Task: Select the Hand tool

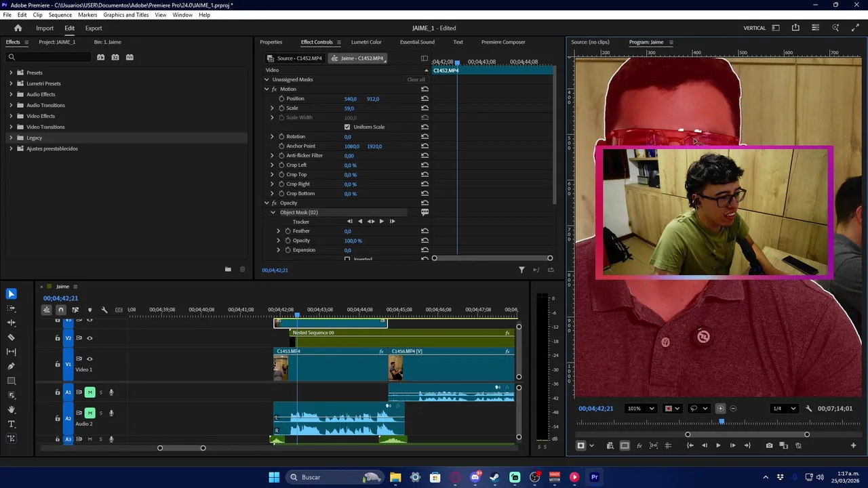Action: click(x=11, y=409)
